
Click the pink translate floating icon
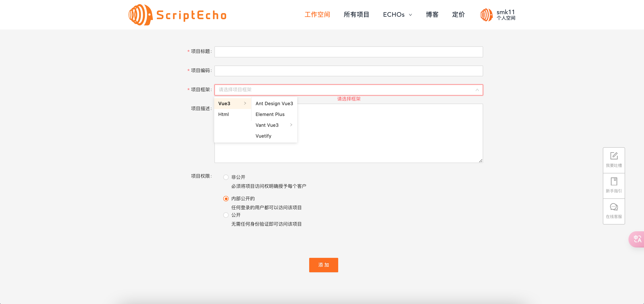click(637, 239)
